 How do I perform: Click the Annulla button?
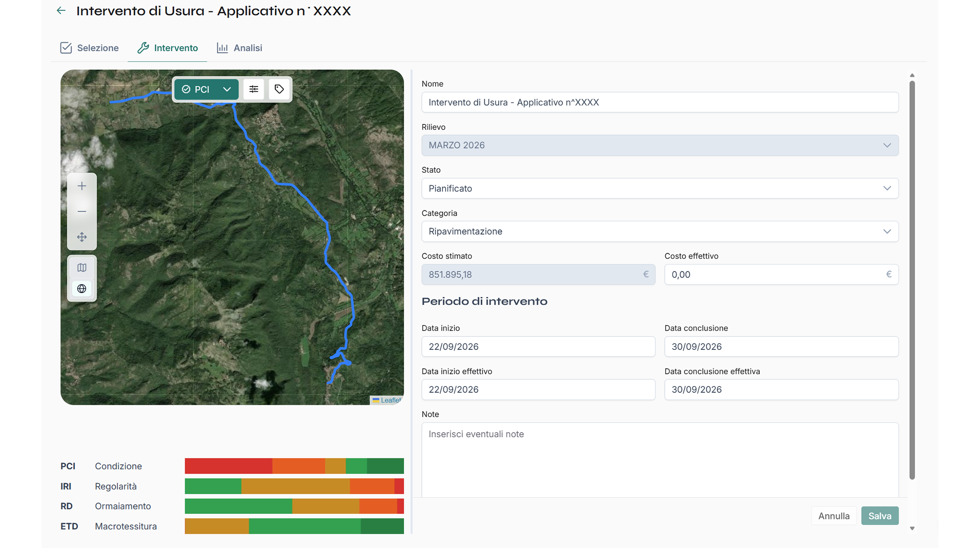pyautogui.click(x=834, y=516)
